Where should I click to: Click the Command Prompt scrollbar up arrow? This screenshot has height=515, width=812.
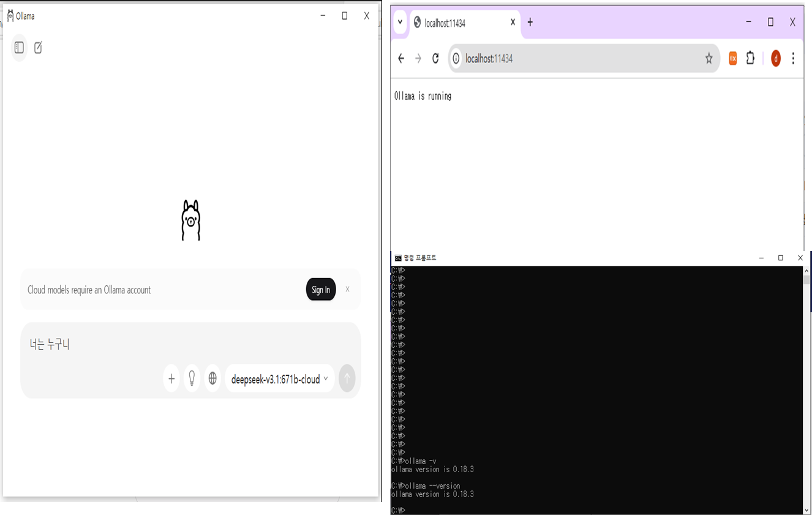pos(807,271)
